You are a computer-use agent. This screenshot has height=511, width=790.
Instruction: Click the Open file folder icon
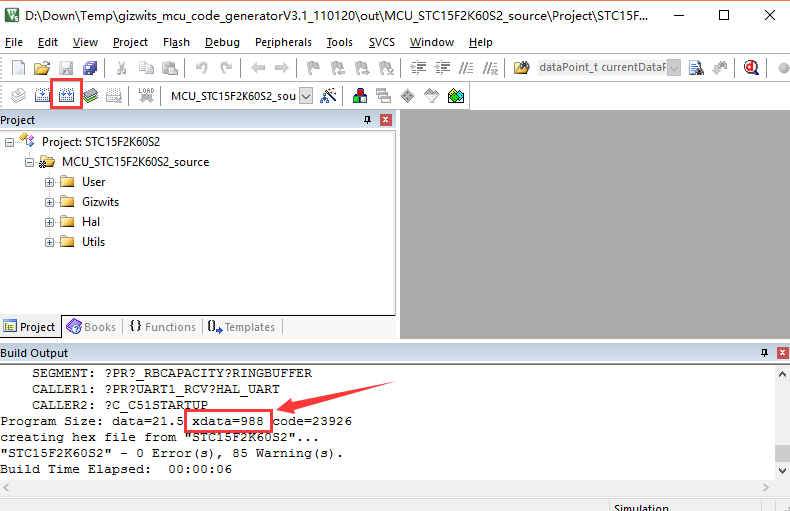pos(42,68)
